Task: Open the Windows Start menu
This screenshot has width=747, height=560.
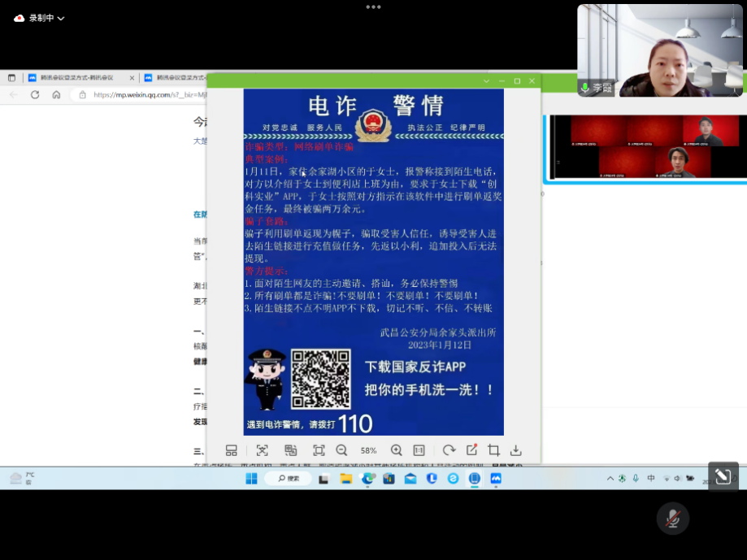Action: click(252, 479)
